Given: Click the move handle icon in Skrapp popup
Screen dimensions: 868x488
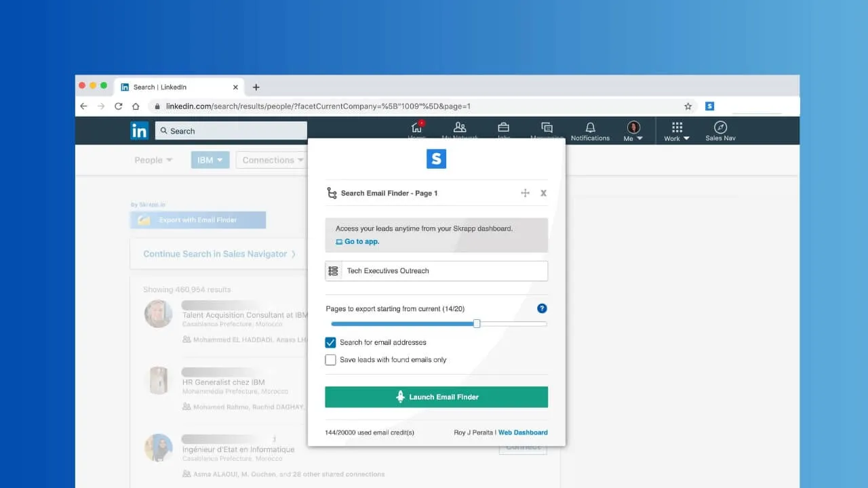Looking at the screenshot, I should (525, 193).
